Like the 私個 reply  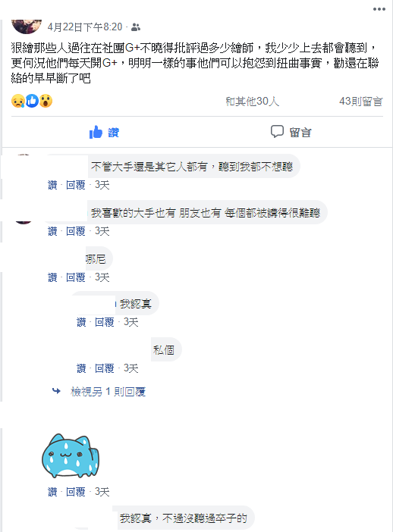tap(81, 368)
